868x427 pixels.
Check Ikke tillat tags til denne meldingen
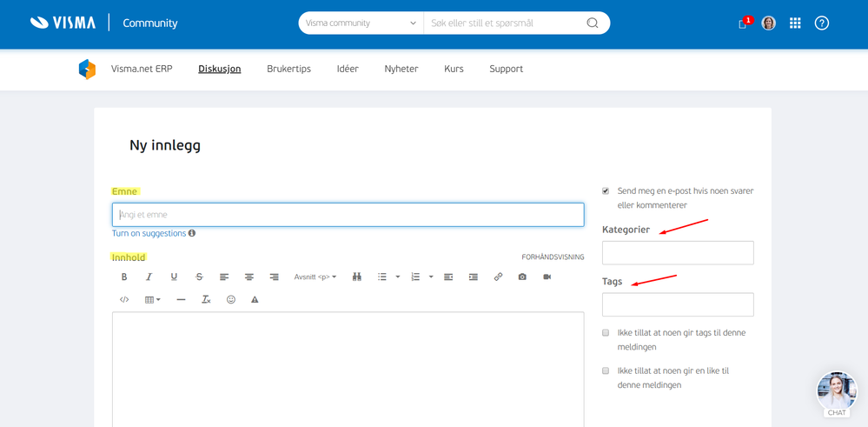tap(606, 333)
